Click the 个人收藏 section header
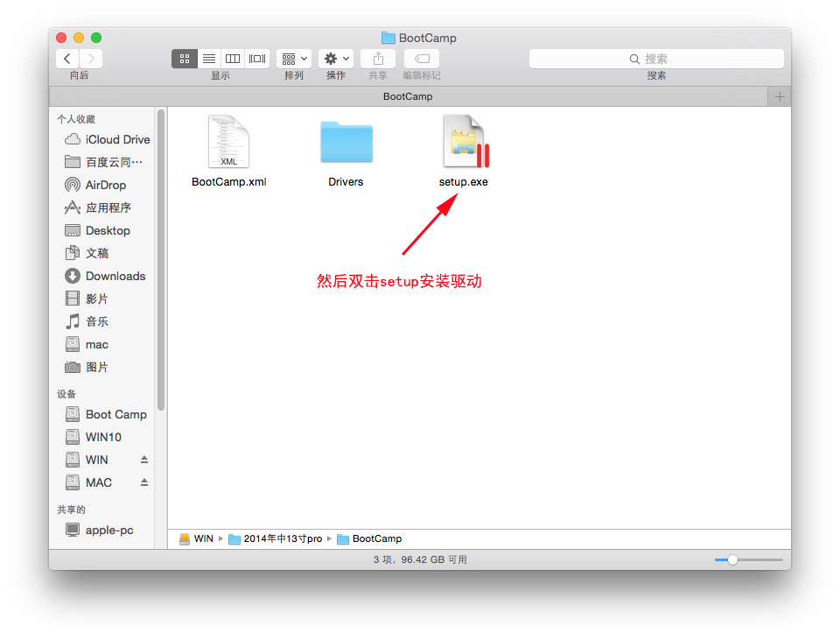This screenshot has width=840, height=640. pos(76,119)
